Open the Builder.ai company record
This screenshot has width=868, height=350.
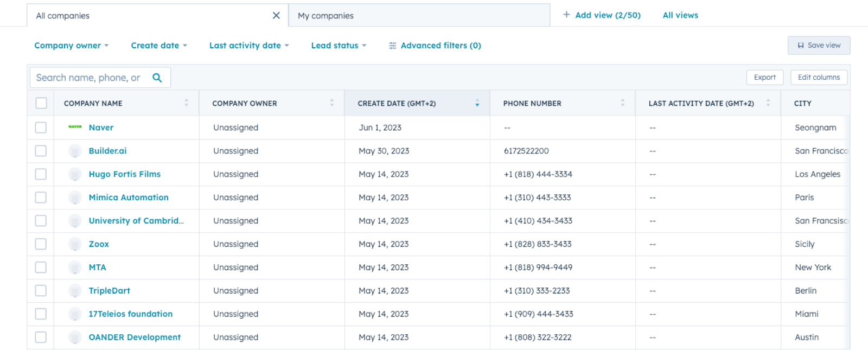coord(107,151)
